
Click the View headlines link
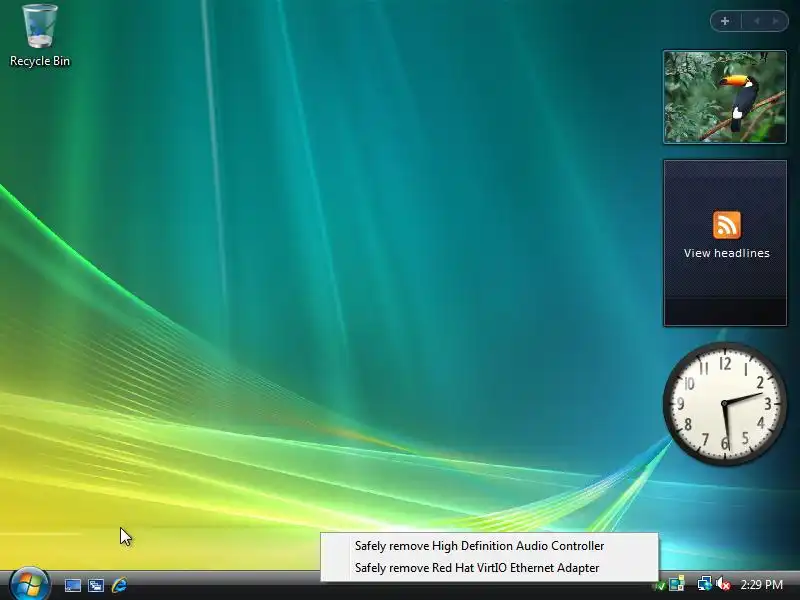point(727,253)
